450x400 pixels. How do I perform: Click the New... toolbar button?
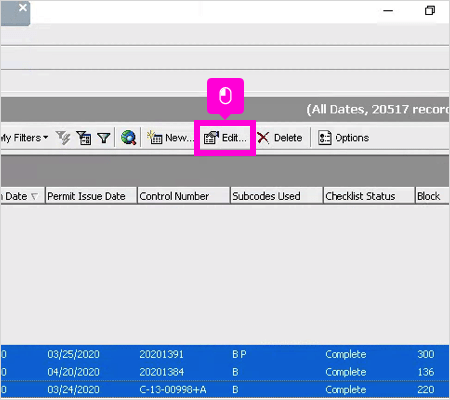pyautogui.click(x=170, y=138)
